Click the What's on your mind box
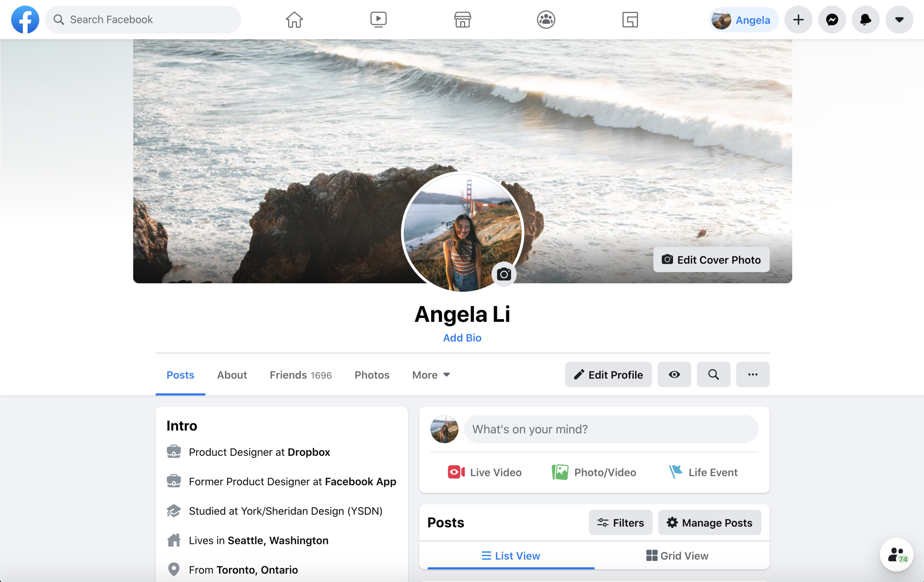Screen dimensions: 924x582 [611, 429]
